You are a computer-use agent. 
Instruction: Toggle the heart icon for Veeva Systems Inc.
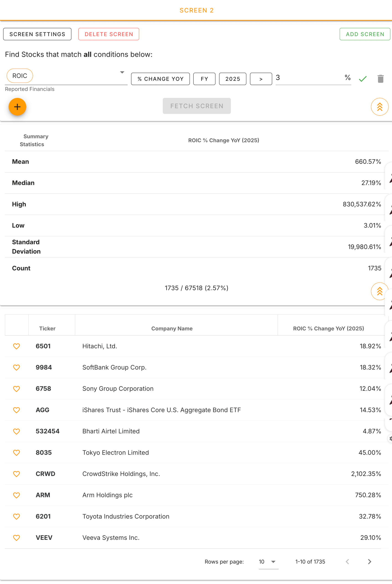tap(16, 538)
